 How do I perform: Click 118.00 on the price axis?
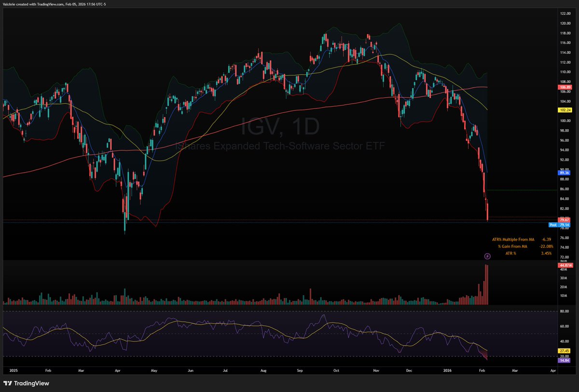[x=565, y=33]
